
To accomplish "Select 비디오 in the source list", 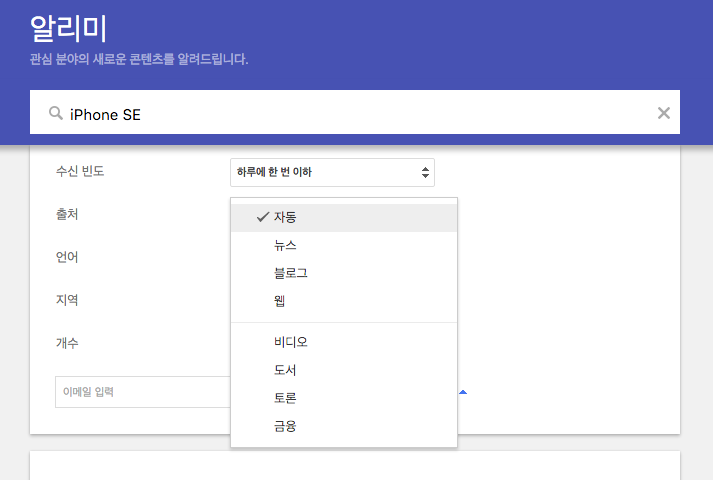I will coord(344,342).
